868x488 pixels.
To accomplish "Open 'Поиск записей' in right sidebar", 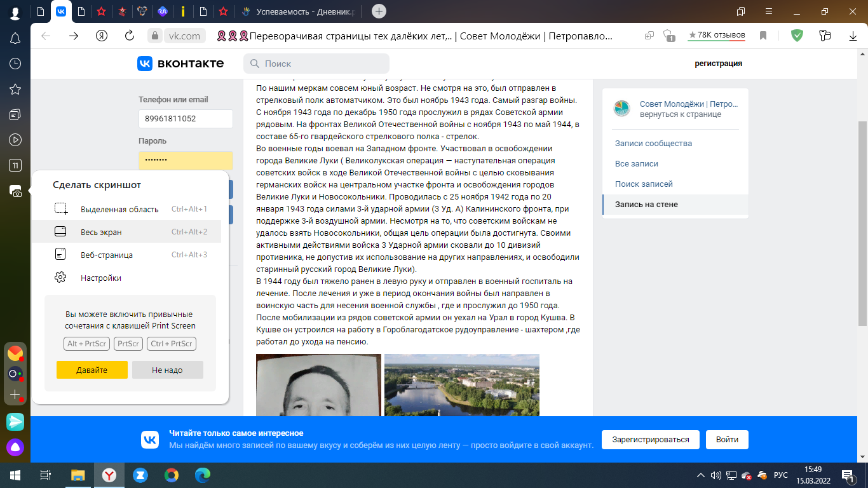I will tap(644, 184).
